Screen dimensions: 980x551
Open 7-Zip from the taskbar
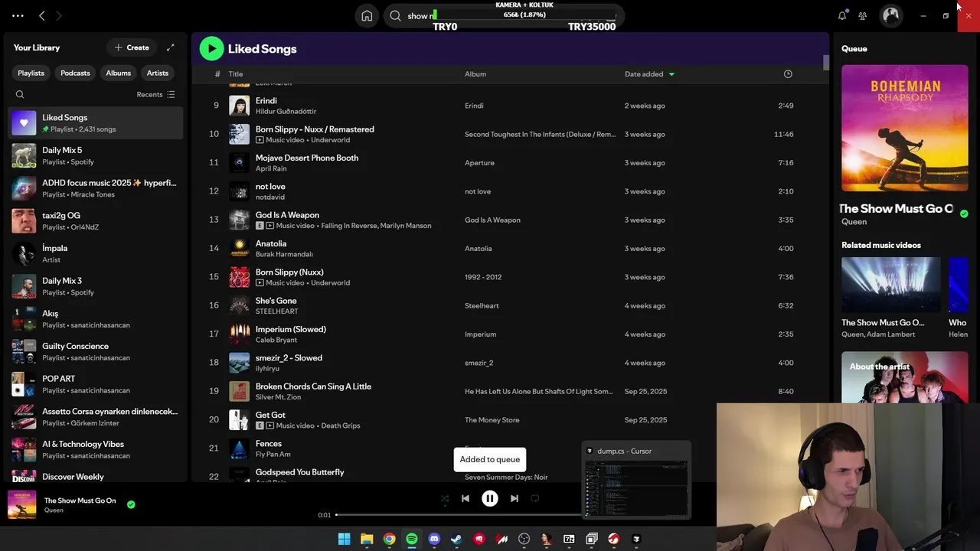[569, 539]
